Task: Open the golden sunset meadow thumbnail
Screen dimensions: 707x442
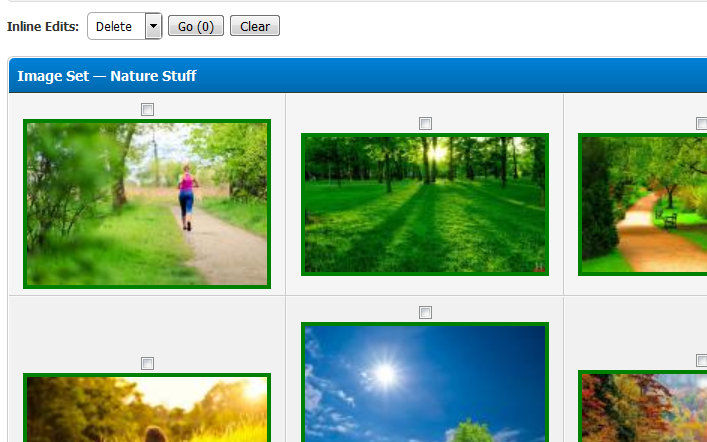Action: pyautogui.click(x=147, y=408)
